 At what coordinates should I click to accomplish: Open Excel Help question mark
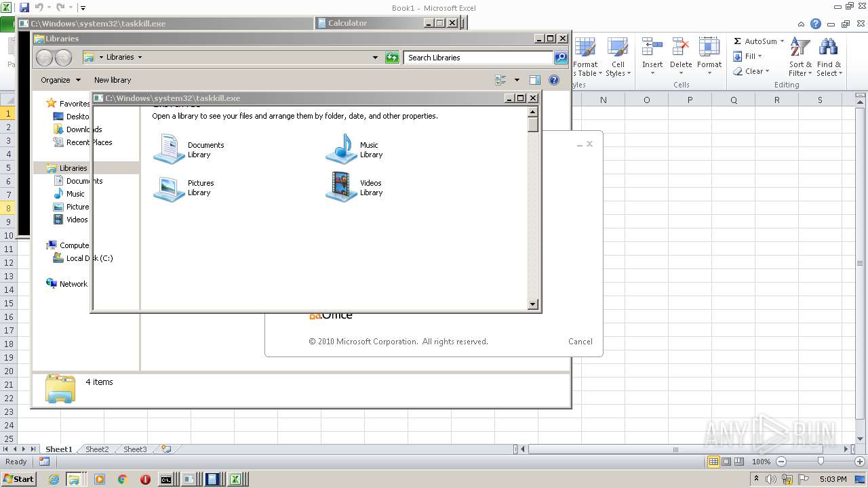click(816, 24)
